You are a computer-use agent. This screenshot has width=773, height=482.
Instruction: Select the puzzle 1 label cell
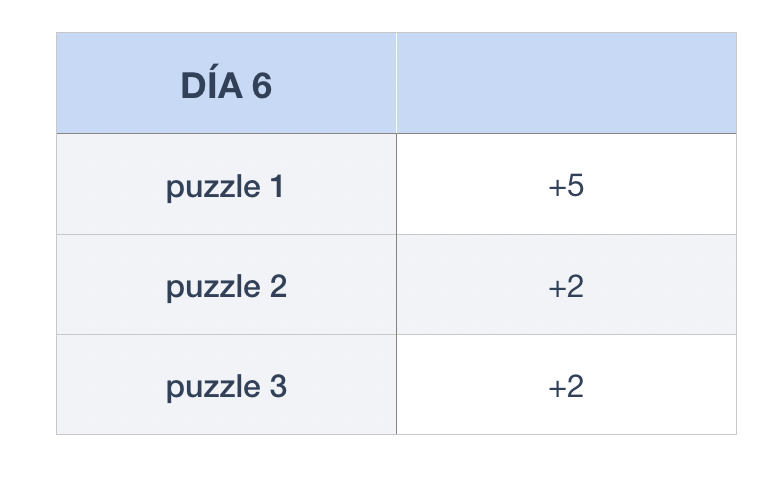click(226, 186)
